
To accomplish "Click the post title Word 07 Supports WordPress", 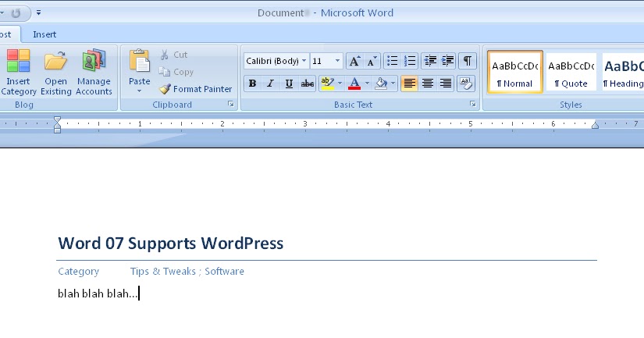I will [x=170, y=243].
